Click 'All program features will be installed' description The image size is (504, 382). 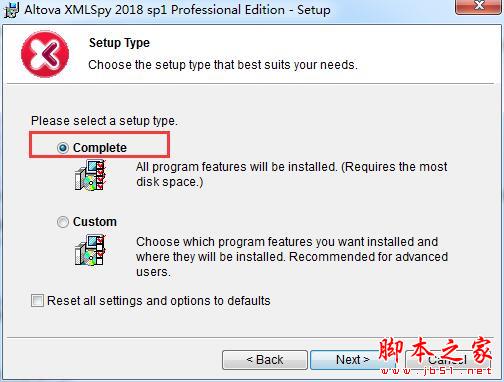[292, 174]
